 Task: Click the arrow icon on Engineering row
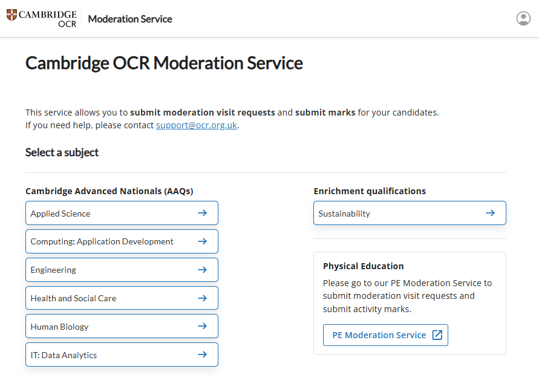pyautogui.click(x=203, y=270)
